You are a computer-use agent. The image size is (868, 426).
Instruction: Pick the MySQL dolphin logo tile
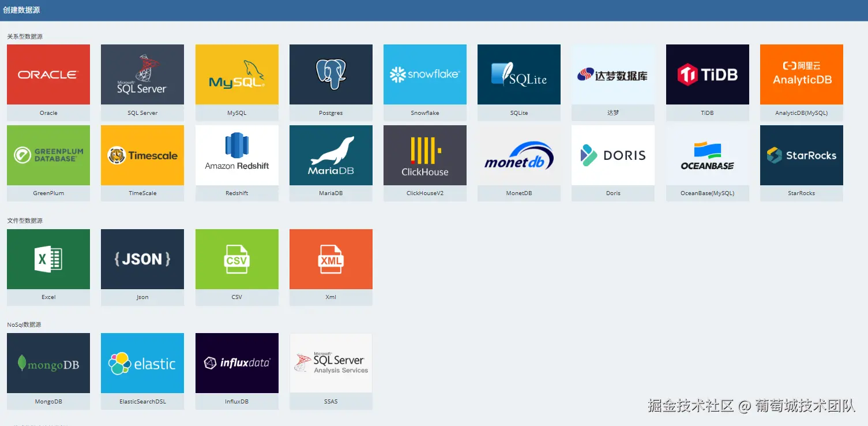point(237,74)
